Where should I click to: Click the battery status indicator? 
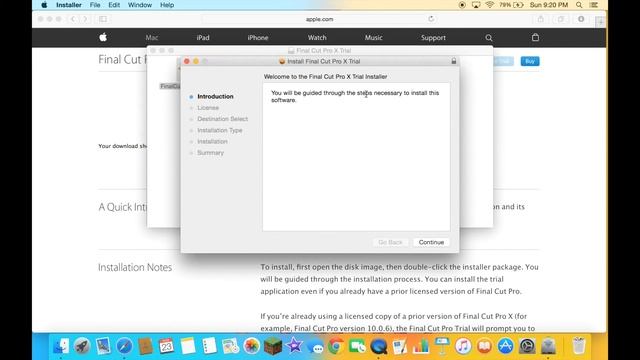click(x=511, y=5)
